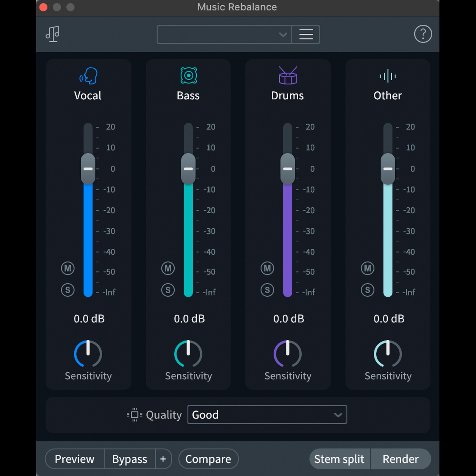Click the Stem split option
This screenshot has height=476, width=476.
point(339,459)
